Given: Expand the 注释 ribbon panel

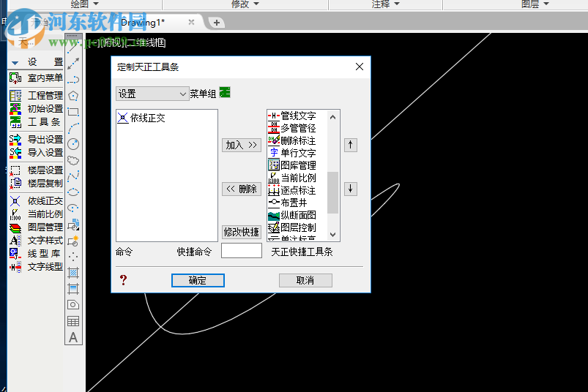Looking at the screenshot, I should tap(385, 4).
